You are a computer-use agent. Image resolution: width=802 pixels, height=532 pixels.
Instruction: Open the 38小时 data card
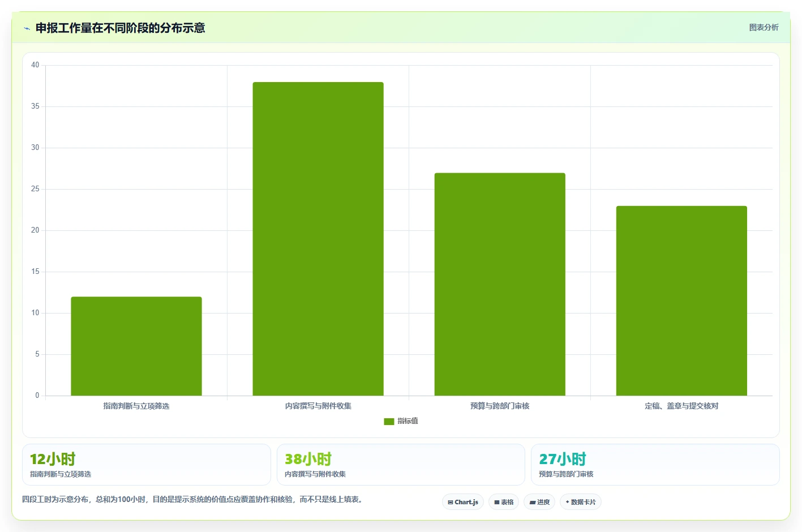(401, 465)
